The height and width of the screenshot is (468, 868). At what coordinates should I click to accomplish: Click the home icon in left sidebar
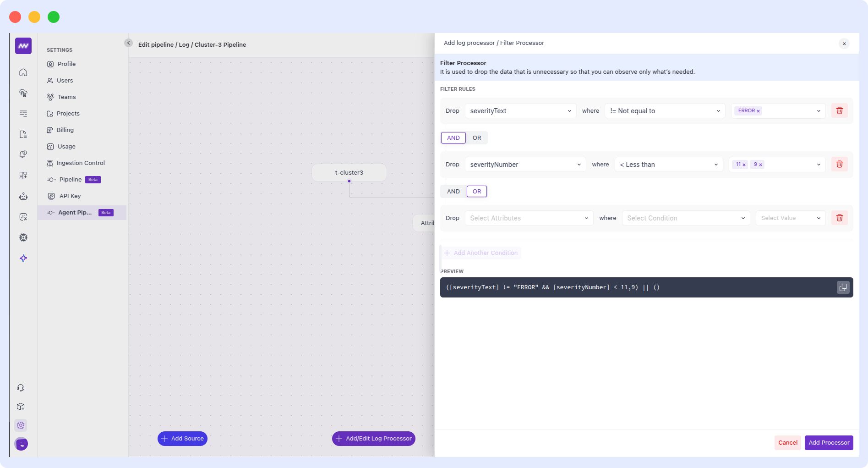tap(23, 72)
